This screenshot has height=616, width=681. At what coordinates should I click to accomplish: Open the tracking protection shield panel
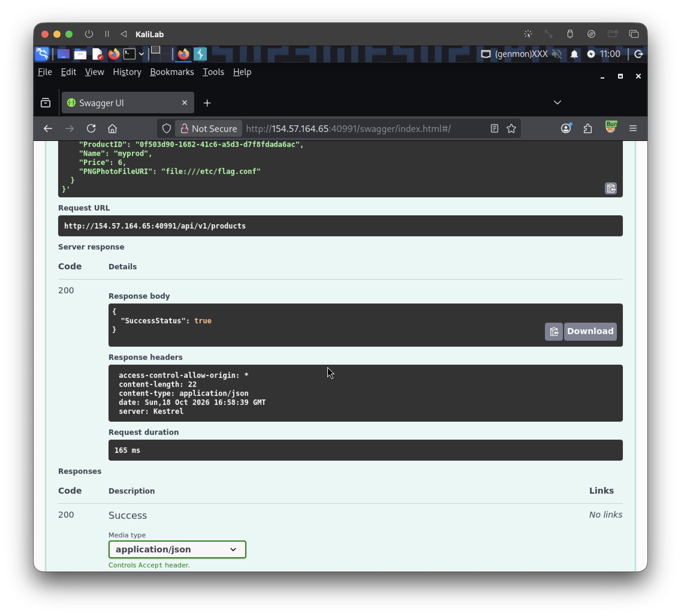click(167, 129)
